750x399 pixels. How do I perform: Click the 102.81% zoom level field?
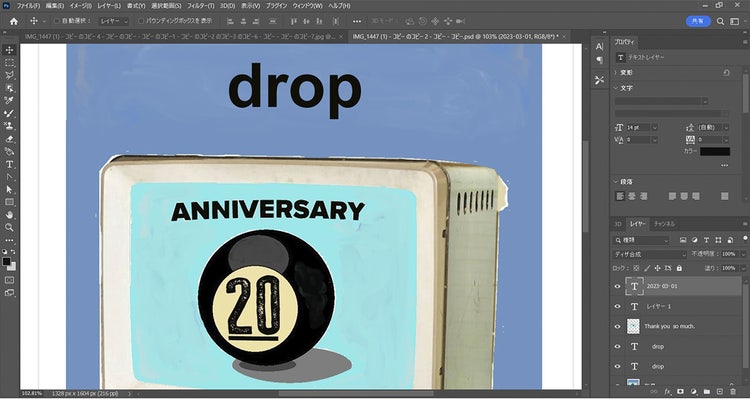[x=31, y=393]
